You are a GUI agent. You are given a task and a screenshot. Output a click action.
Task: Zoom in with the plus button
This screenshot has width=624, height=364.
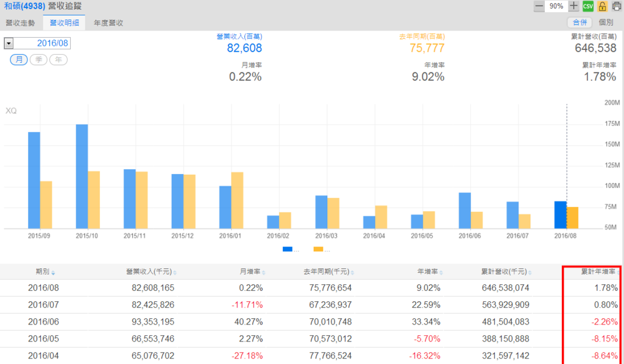tap(573, 6)
